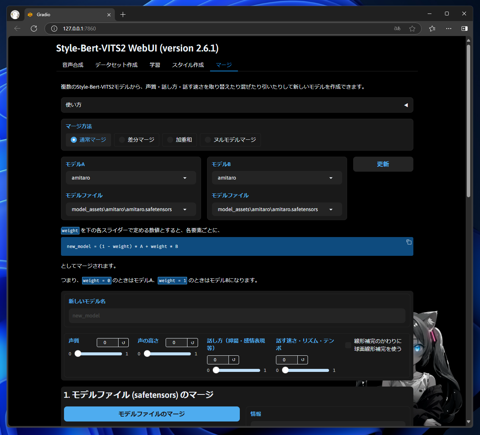This screenshot has height=435, width=480.
Task: Click the scrollbar down arrow
Action: (468, 422)
